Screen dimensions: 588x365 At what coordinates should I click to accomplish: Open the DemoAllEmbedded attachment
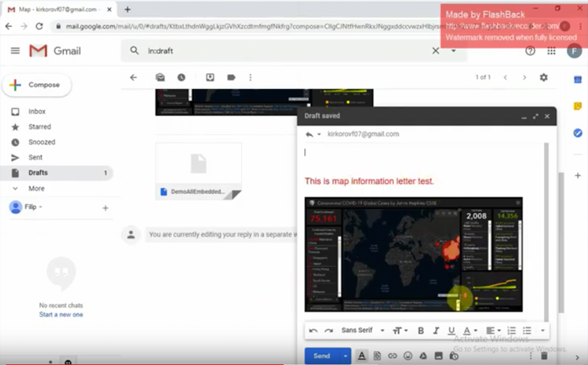[198, 171]
